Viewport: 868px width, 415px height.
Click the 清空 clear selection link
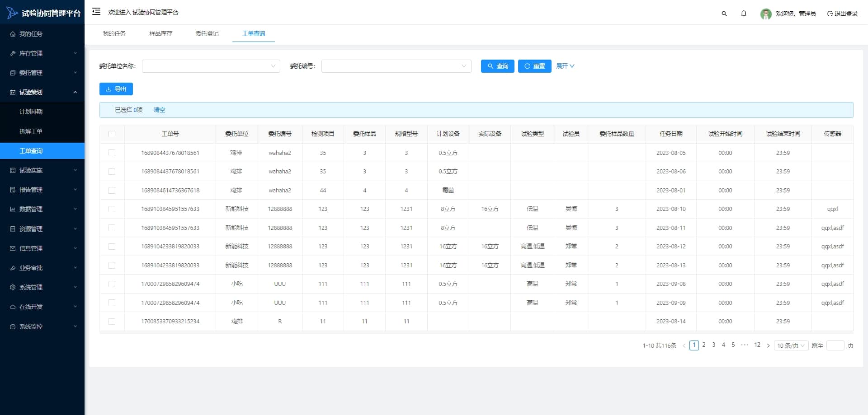(159, 110)
